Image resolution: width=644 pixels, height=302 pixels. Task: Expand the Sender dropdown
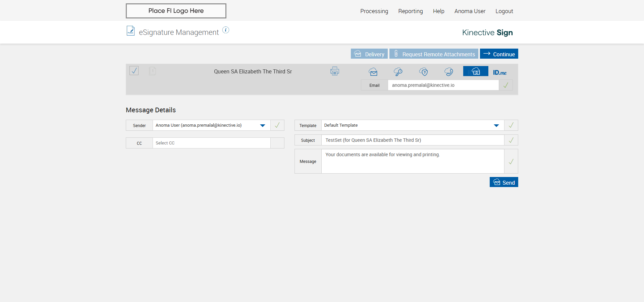[x=263, y=125]
